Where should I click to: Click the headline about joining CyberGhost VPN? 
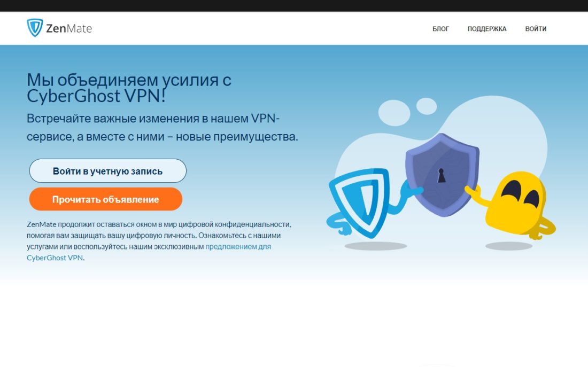pyautogui.click(x=128, y=87)
